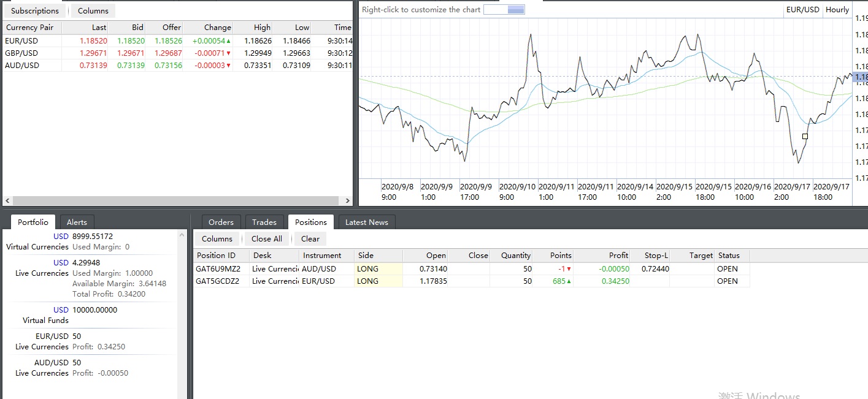Click AUD/USD 50 portfolio holding
868x399 pixels.
tap(59, 362)
